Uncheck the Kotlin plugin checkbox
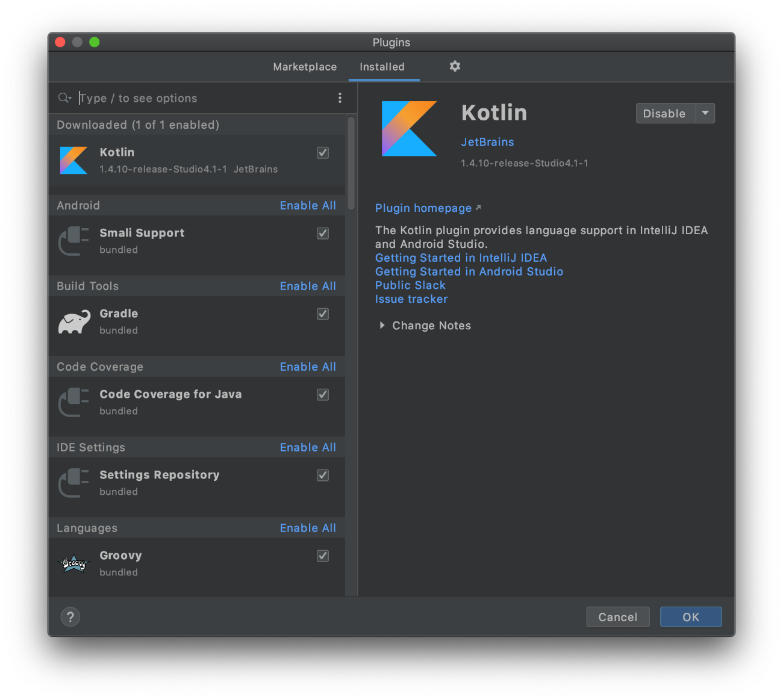 click(323, 153)
